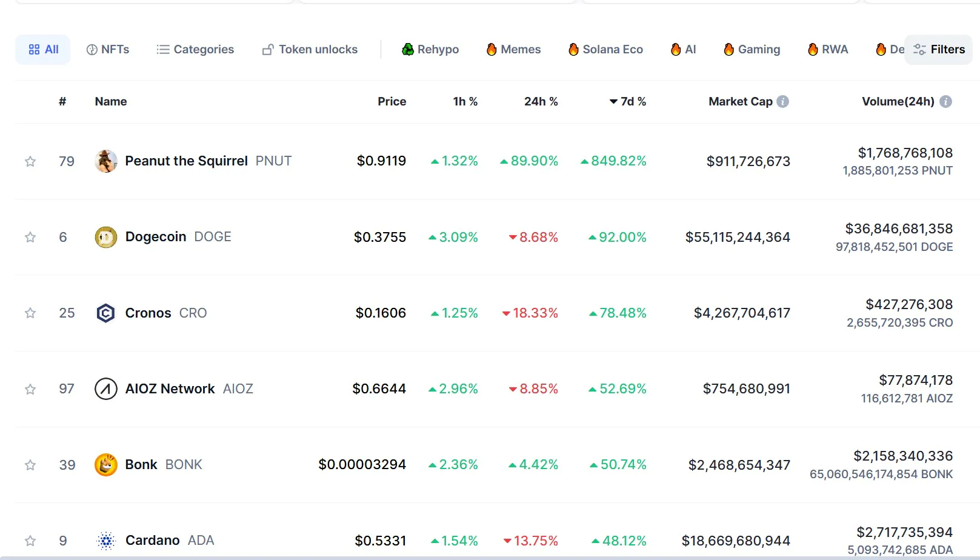Toggle Bonk's favorite star
Viewport: 980px width, 560px height.
tap(30, 465)
